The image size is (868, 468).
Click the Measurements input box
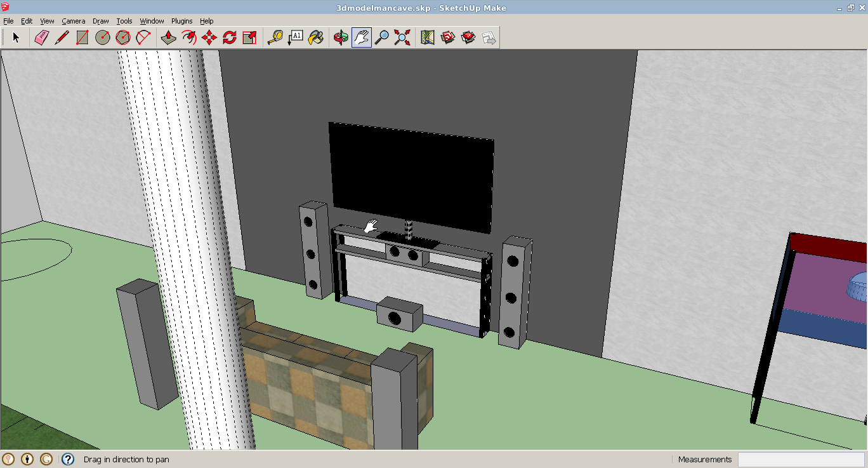[x=801, y=459]
